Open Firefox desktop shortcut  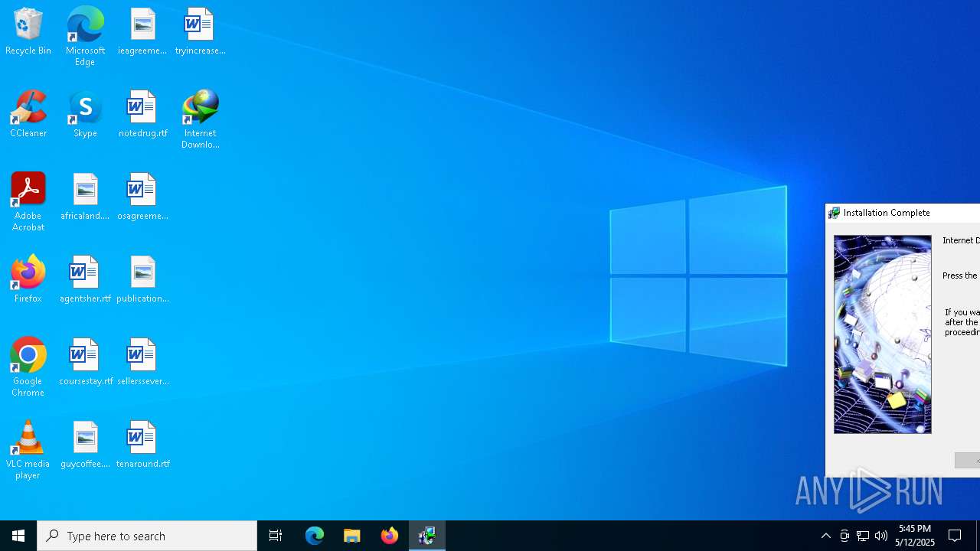pos(28,280)
